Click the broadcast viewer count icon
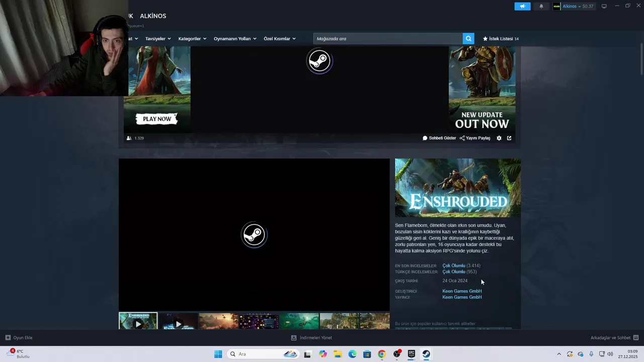Viewport: 644px width, 362px height. (129, 138)
